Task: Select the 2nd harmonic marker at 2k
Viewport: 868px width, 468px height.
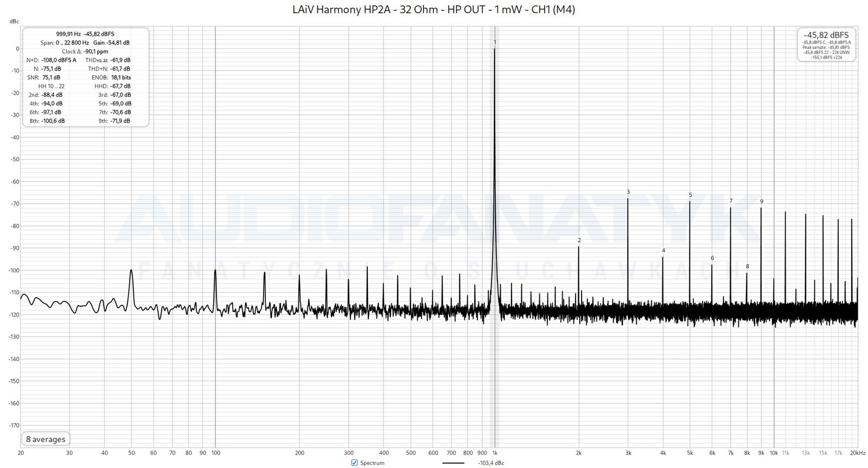Action: coord(579,241)
